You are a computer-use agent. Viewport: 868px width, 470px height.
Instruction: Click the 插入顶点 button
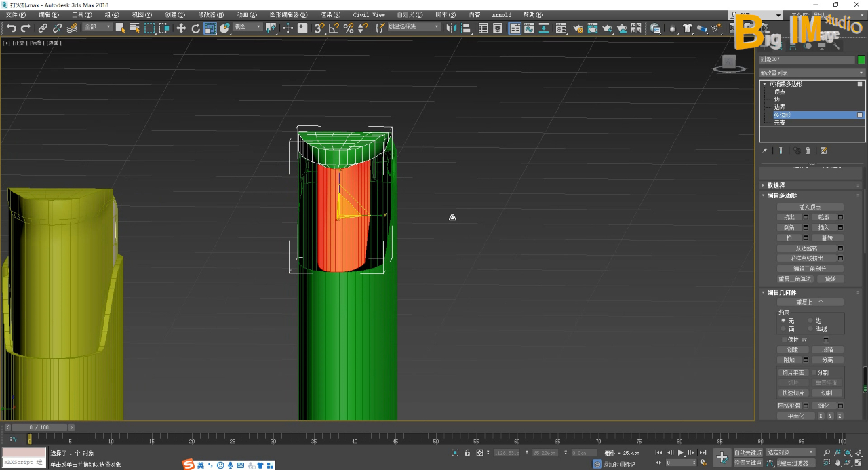(810, 207)
